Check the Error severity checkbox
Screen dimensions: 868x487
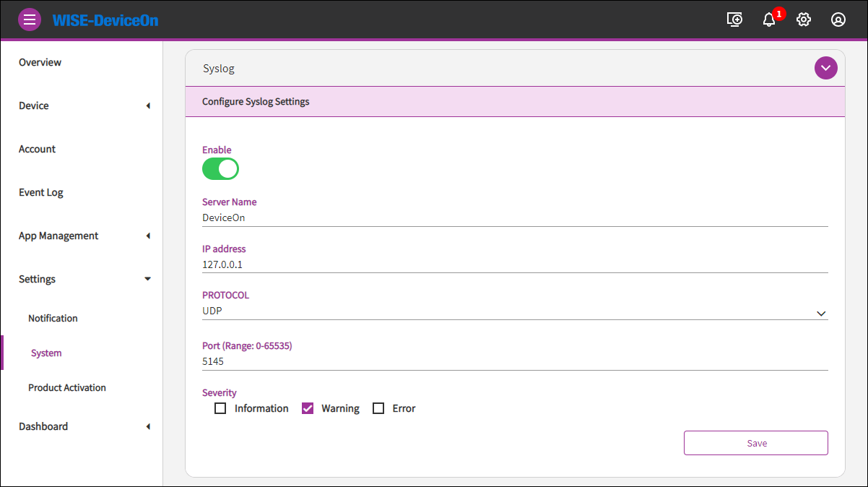[x=378, y=408]
